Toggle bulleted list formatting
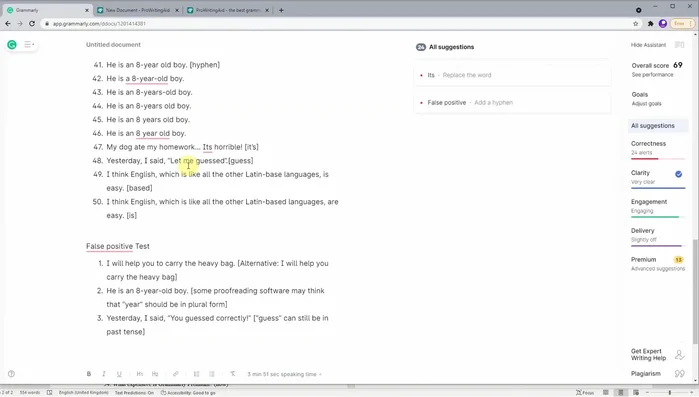Screen dimensions: 699x397 [x=212, y=374]
